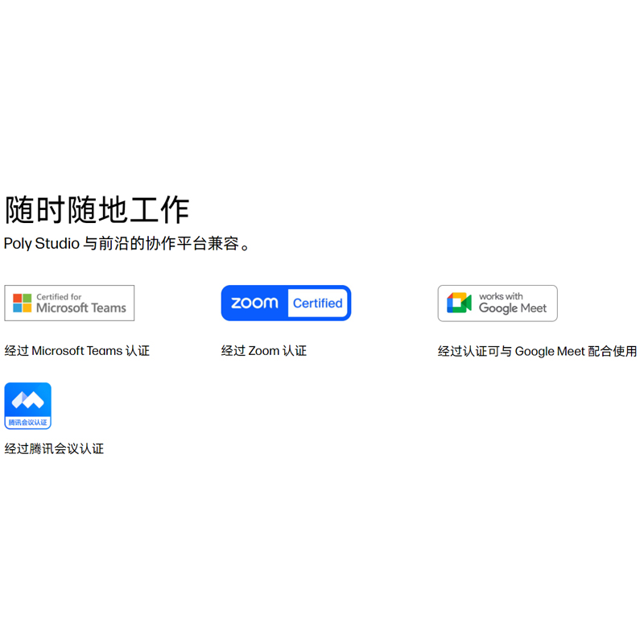This screenshot has width=644, height=644.
Task: Click small "works with" text in Google badge
Action: pos(501,296)
